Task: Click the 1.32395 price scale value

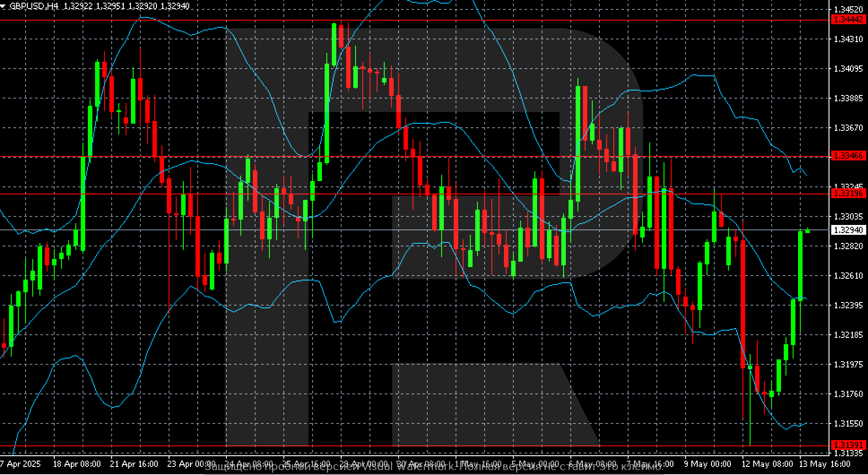Action: coord(848,305)
